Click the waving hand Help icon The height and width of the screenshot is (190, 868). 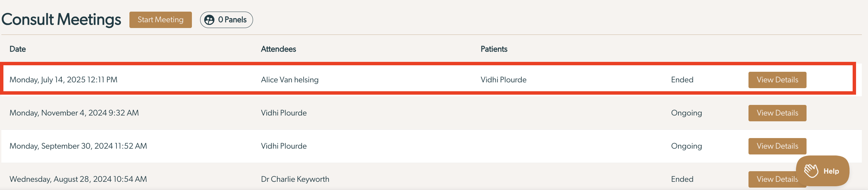[811, 171]
